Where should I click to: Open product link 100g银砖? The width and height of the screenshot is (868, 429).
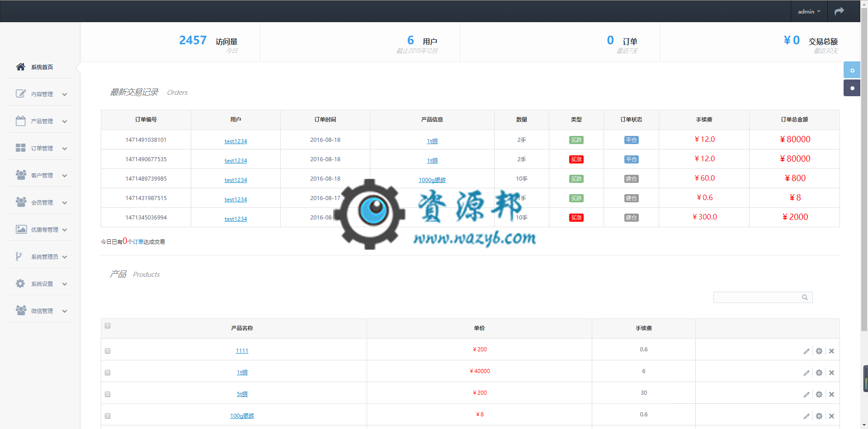pyautogui.click(x=242, y=415)
